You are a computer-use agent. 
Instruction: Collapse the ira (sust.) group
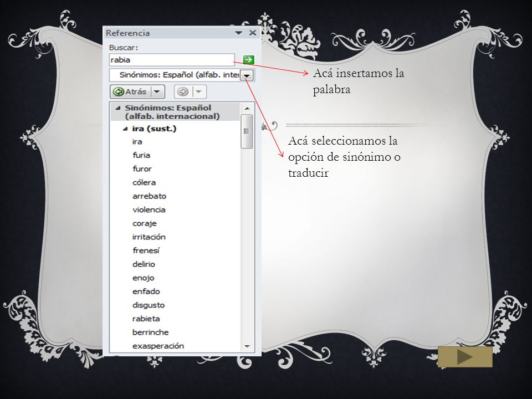(125, 129)
